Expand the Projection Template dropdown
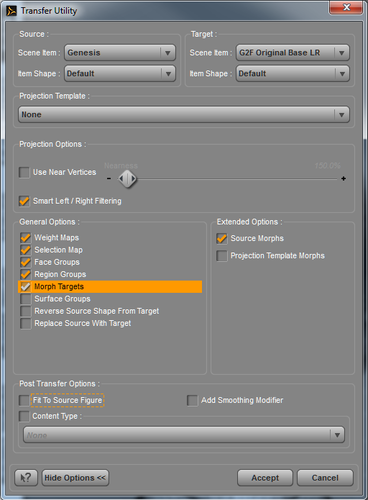Screen dimensions: 368x500 pos(184,115)
